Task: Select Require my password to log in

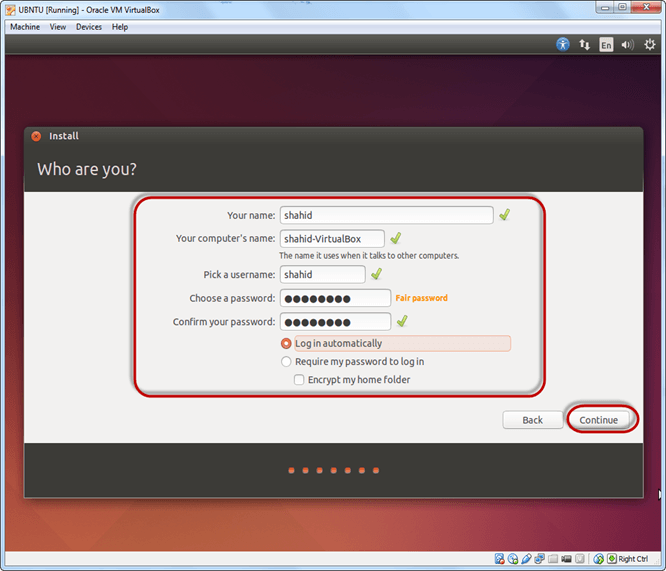Action: point(287,362)
